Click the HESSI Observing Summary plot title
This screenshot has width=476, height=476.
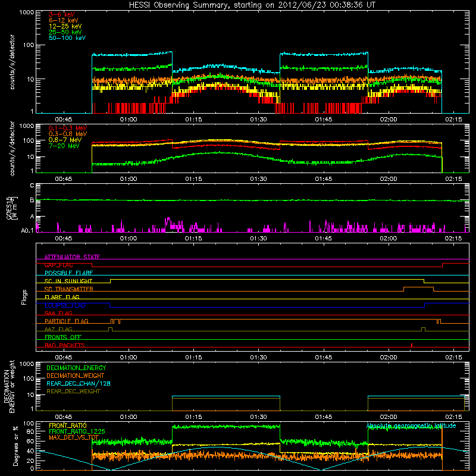point(252,5)
